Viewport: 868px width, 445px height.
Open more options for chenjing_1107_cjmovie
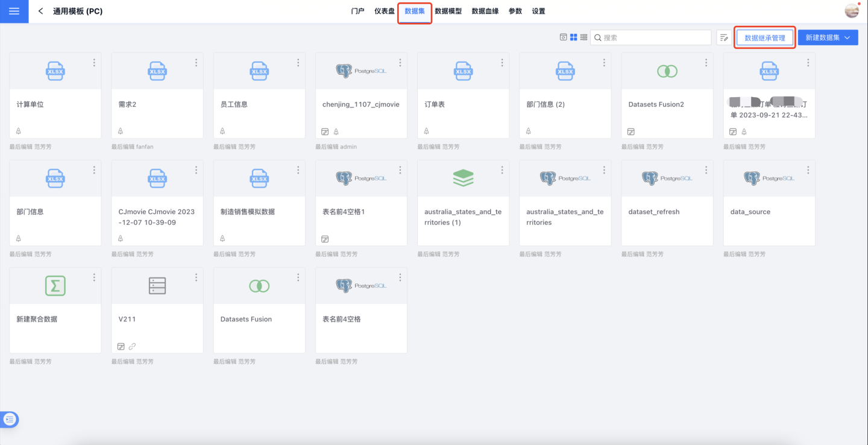tap(400, 63)
